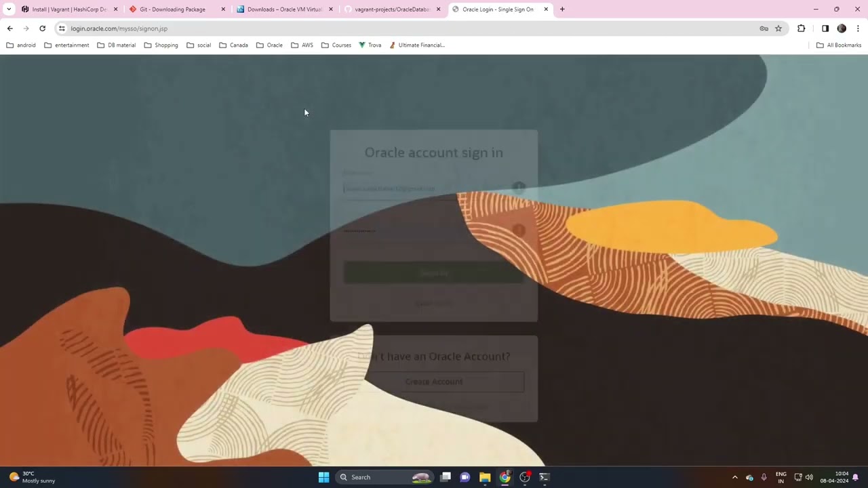Open the Chrome three-dot menu
Viewport: 868px width, 488px height.
(858, 28)
